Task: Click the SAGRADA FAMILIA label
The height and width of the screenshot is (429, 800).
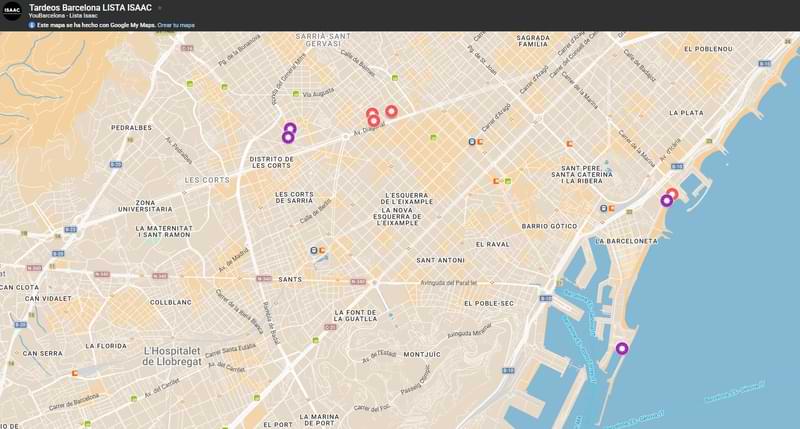Action: 533,41
